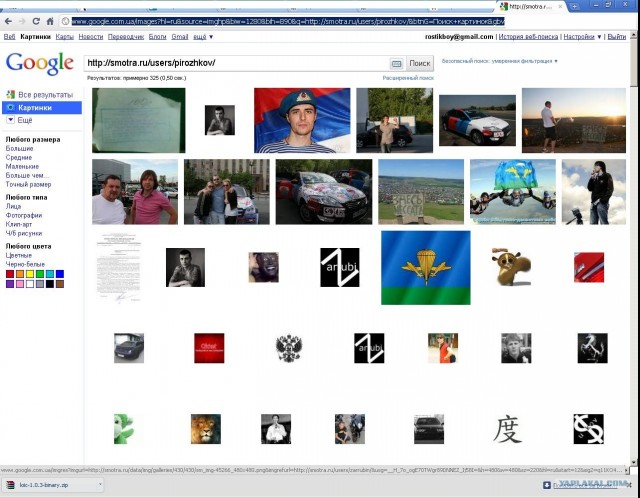Open Gmail in top navigation
The image size is (640, 498).
(x=180, y=37)
